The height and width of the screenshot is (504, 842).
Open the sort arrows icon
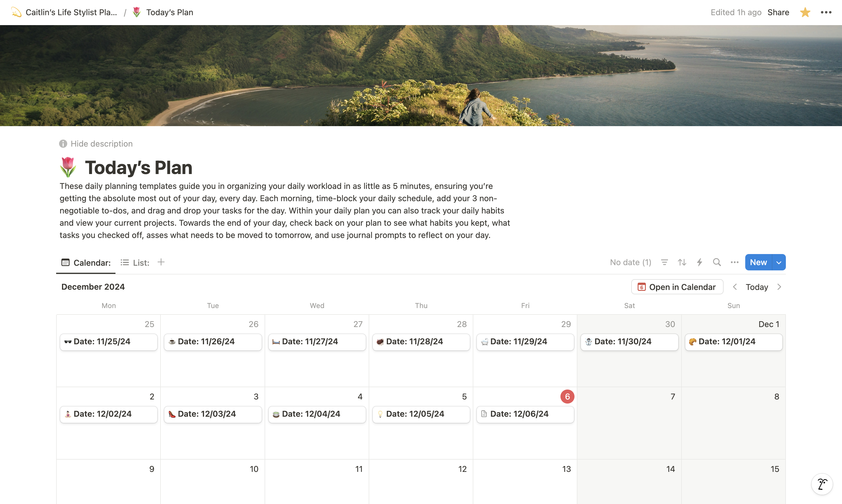tap(682, 262)
